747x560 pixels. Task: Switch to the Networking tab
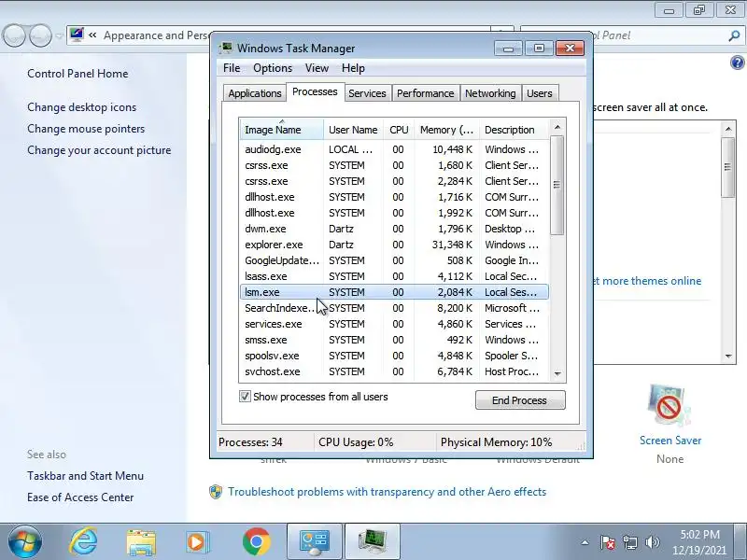pos(490,93)
